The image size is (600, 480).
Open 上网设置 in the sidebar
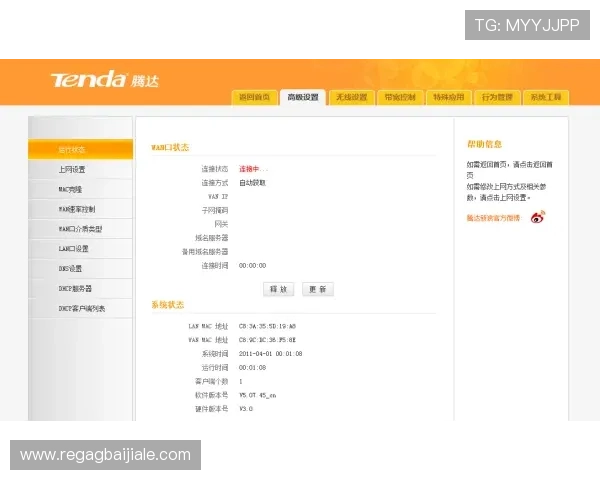tap(81, 170)
